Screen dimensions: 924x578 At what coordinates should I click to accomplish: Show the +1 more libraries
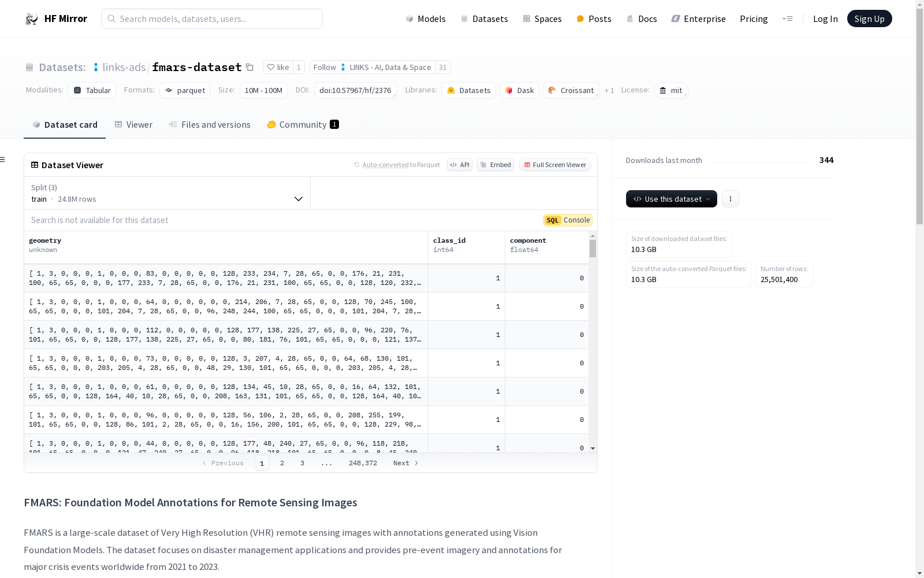609,91
